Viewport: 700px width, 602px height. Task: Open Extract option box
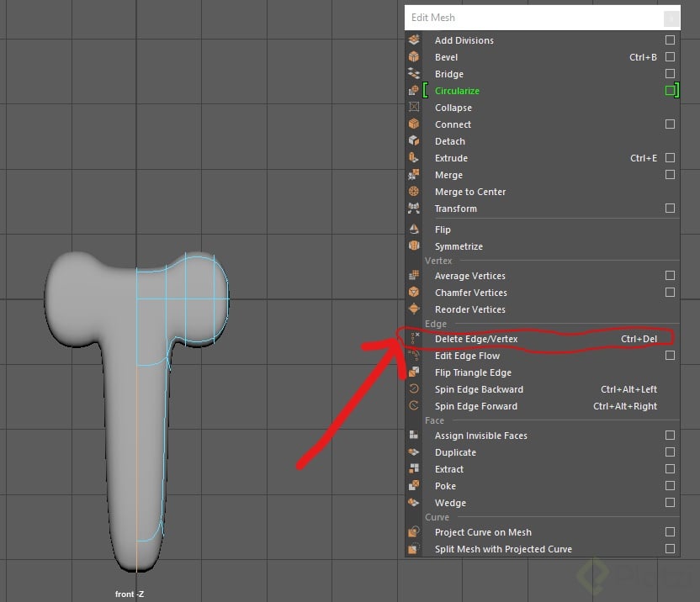670,468
